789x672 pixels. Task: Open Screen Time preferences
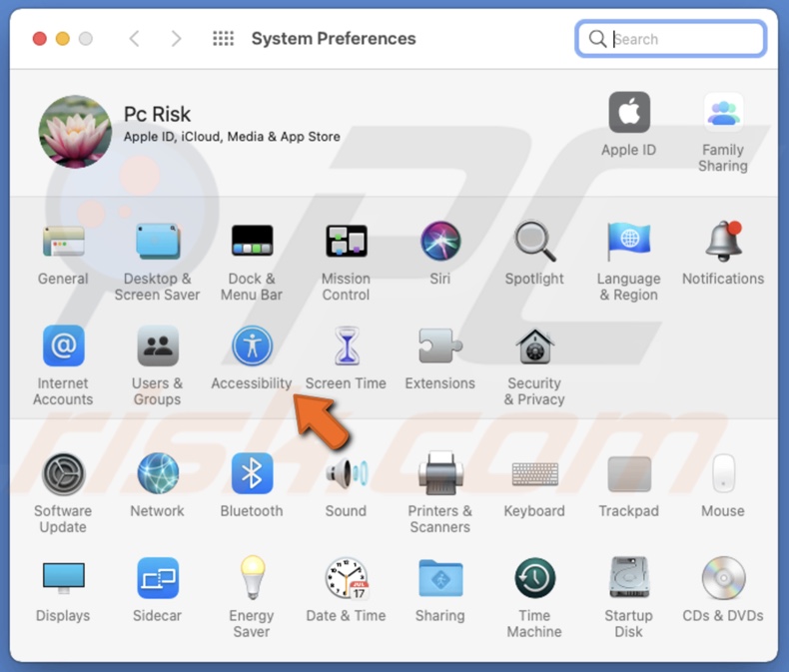click(x=346, y=346)
